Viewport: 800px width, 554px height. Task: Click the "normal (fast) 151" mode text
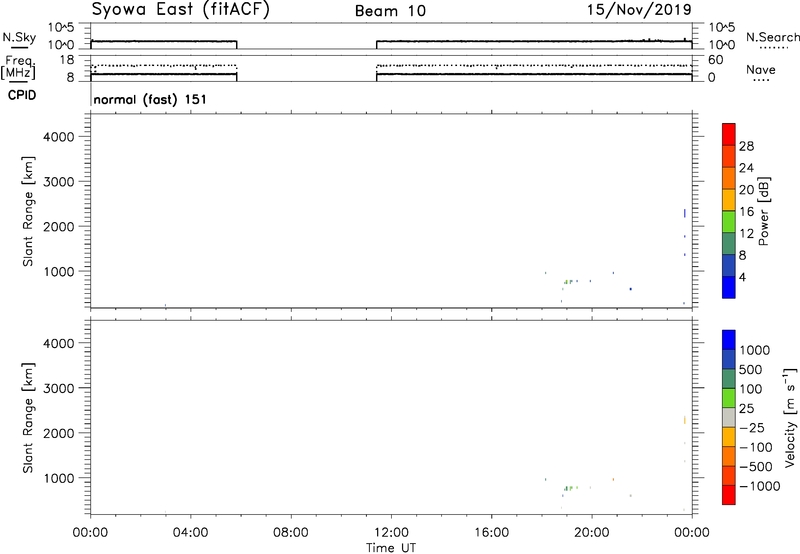[x=150, y=99]
